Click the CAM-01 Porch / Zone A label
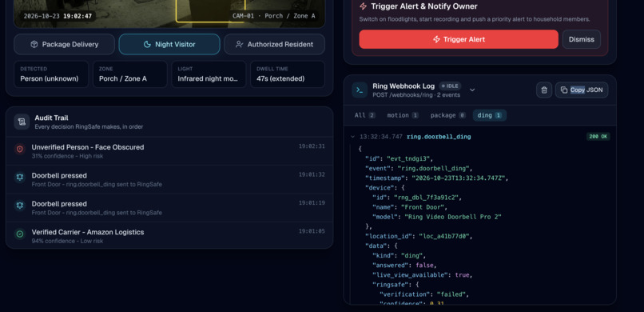This screenshot has width=644, height=312. (x=273, y=16)
